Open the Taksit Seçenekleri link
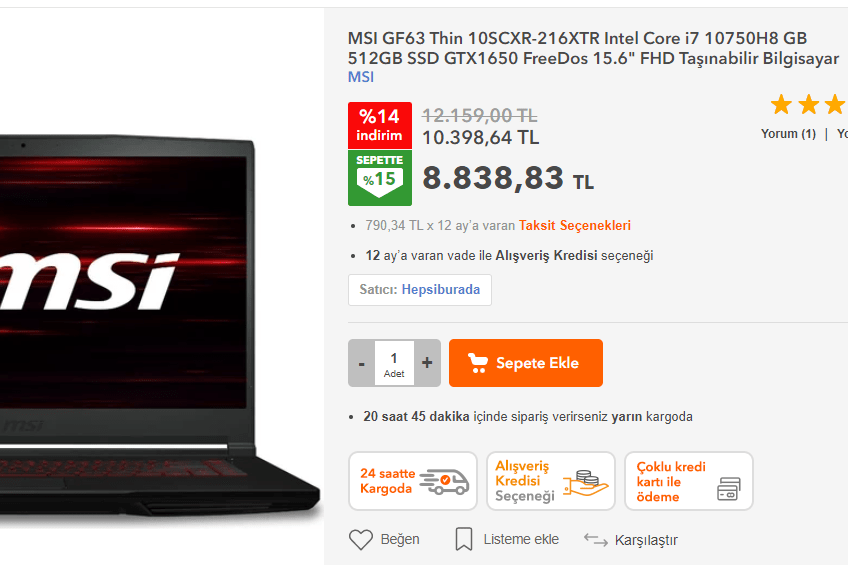The image size is (848, 565). click(575, 225)
